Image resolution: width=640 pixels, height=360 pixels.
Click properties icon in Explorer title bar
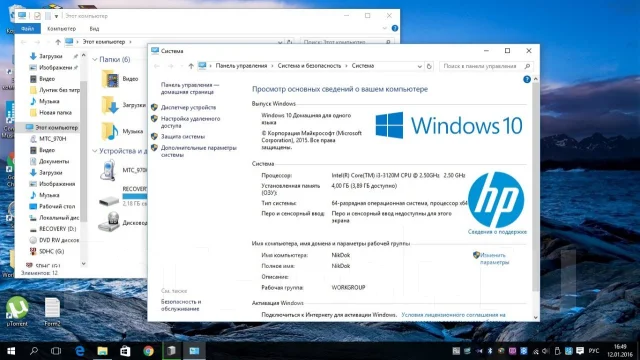37,16
